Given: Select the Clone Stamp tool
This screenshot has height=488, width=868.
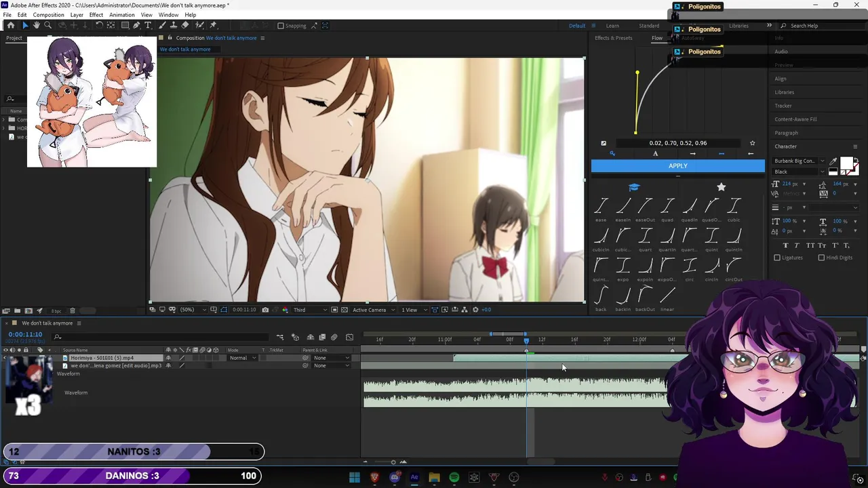Looking at the screenshot, I should (x=174, y=25).
